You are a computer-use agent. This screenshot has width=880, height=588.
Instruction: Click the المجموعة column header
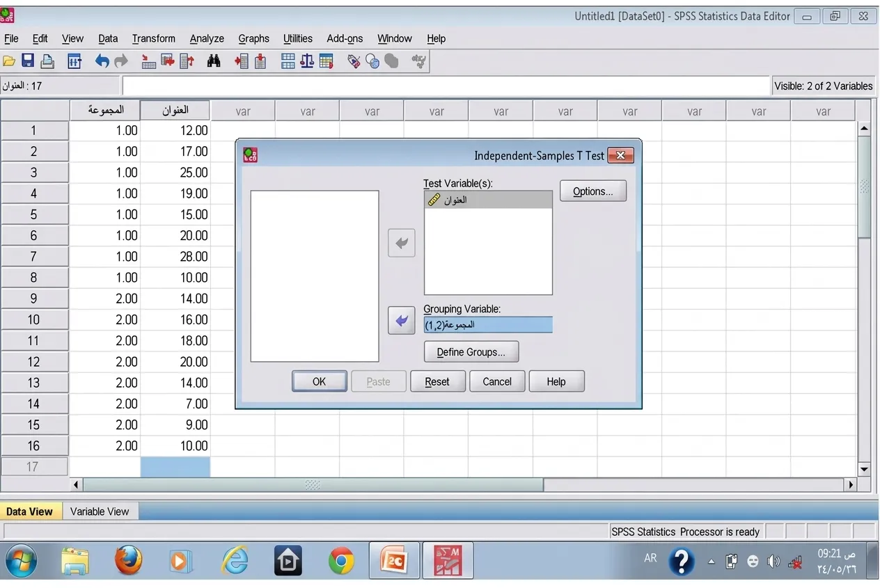tap(105, 111)
